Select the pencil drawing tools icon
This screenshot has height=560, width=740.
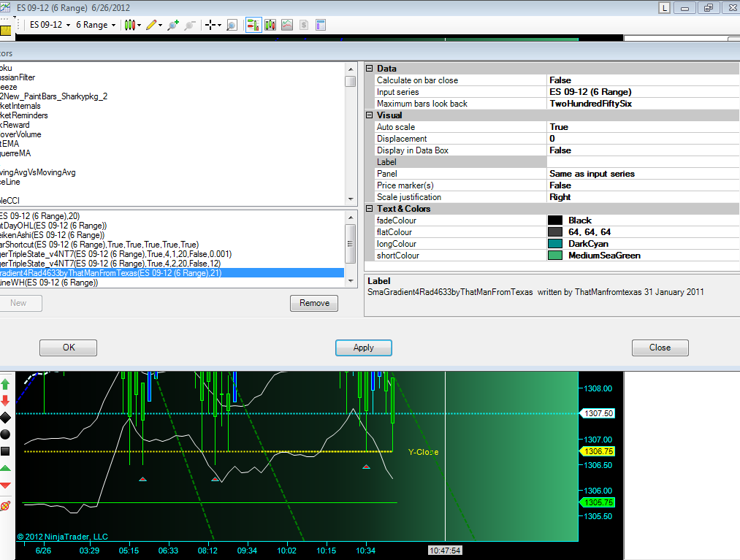click(x=151, y=25)
